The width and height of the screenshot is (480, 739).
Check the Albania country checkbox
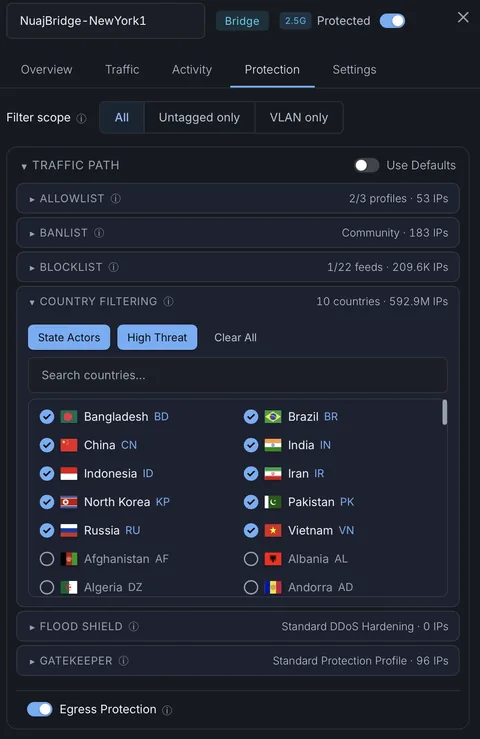[251, 559]
